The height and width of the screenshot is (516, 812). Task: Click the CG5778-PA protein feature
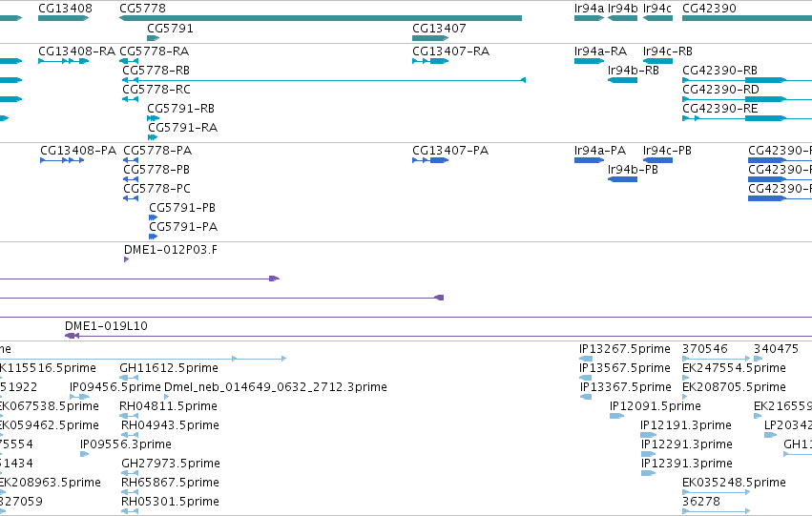click(x=131, y=160)
